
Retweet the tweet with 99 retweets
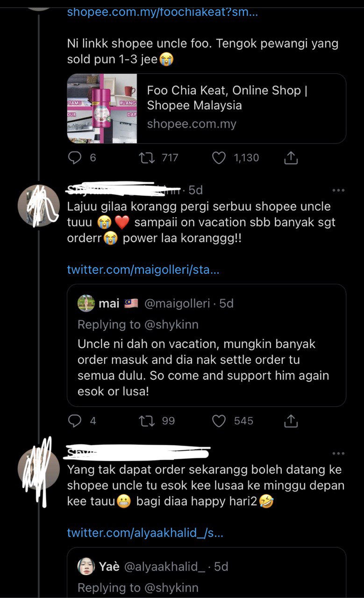[x=147, y=421]
